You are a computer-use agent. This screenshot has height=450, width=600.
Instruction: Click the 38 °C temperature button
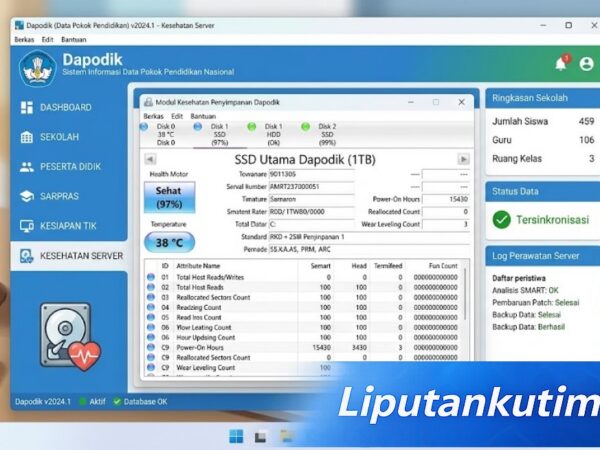coord(169,243)
